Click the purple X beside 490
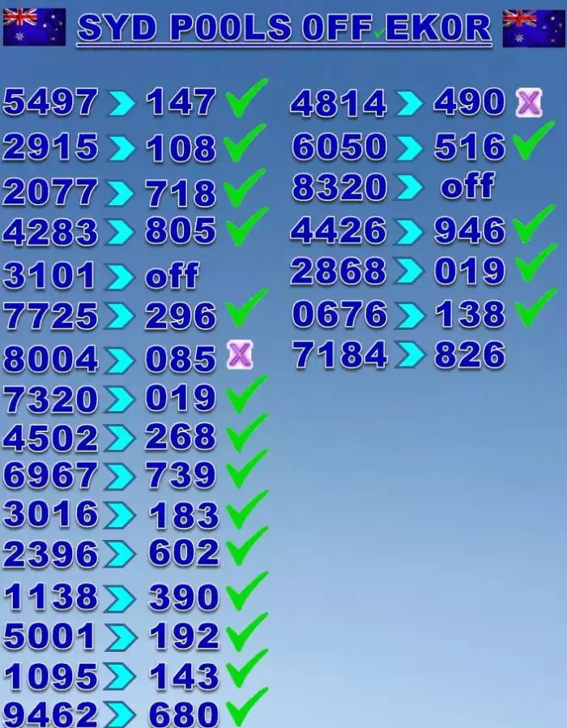The width and height of the screenshot is (567, 728). pos(529,102)
